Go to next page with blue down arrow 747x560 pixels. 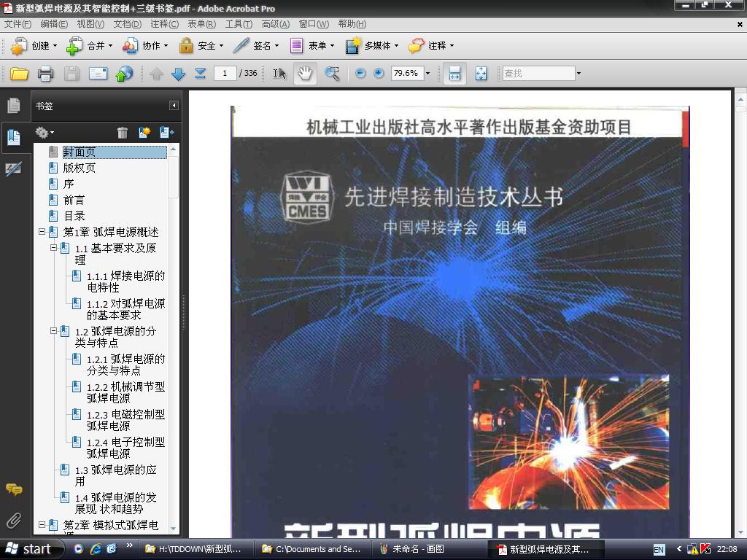178,74
